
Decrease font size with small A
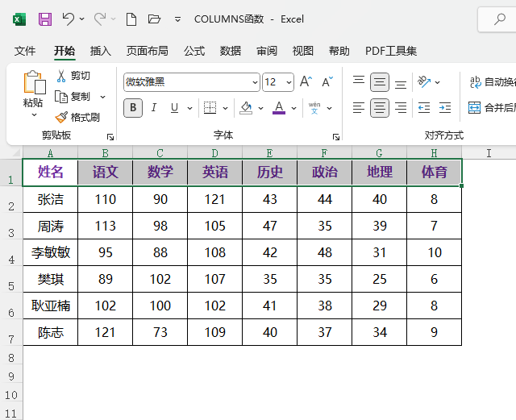327,81
